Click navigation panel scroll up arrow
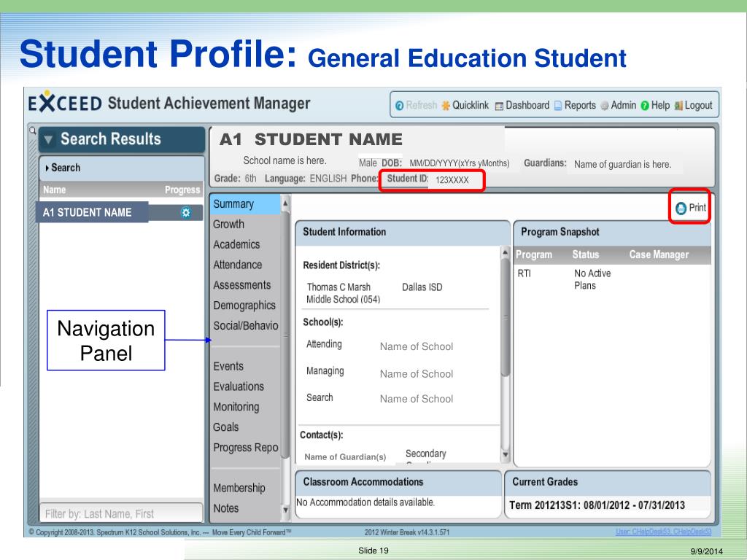The image size is (747, 560). pos(285,204)
